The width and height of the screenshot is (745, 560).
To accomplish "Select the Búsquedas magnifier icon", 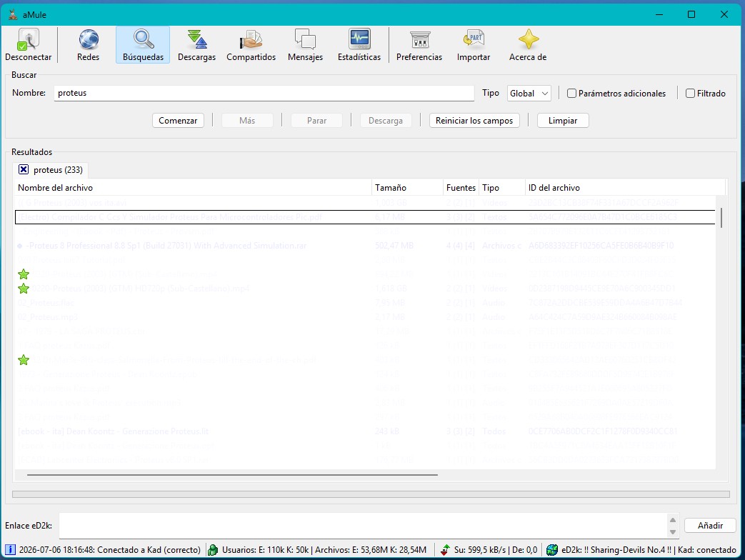I will (x=143, y=39).
